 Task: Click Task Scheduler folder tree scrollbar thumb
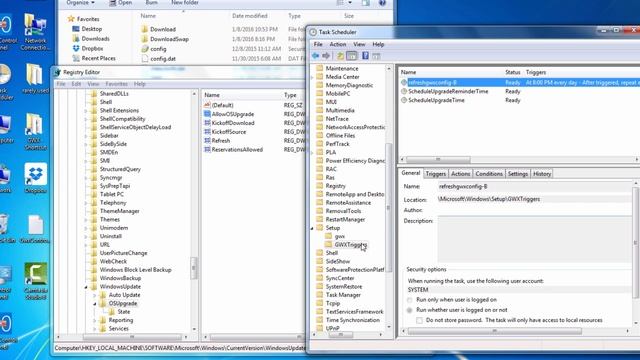pyautogui.click(x=388, y=208)
